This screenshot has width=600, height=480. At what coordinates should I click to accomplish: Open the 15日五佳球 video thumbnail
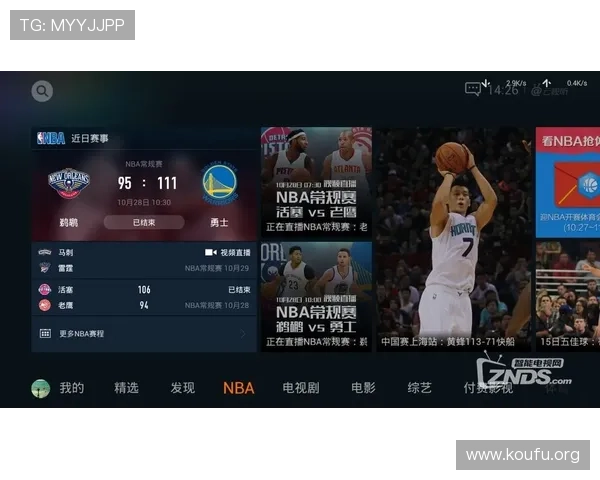point(568,297)
